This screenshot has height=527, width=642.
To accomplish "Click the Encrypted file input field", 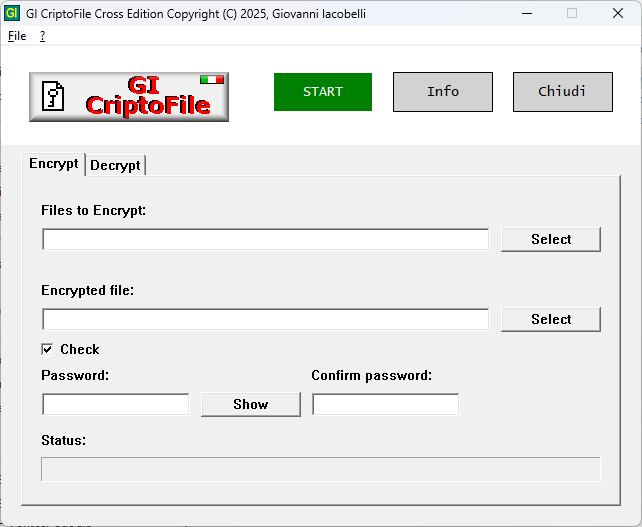I will [x=266, y=319].
